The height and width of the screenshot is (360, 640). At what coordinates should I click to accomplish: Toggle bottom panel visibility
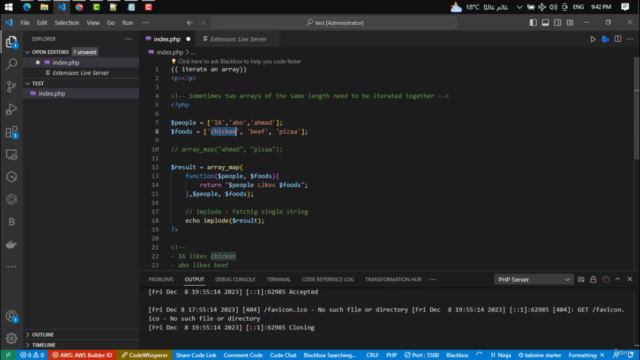click(x=545, y=23)
